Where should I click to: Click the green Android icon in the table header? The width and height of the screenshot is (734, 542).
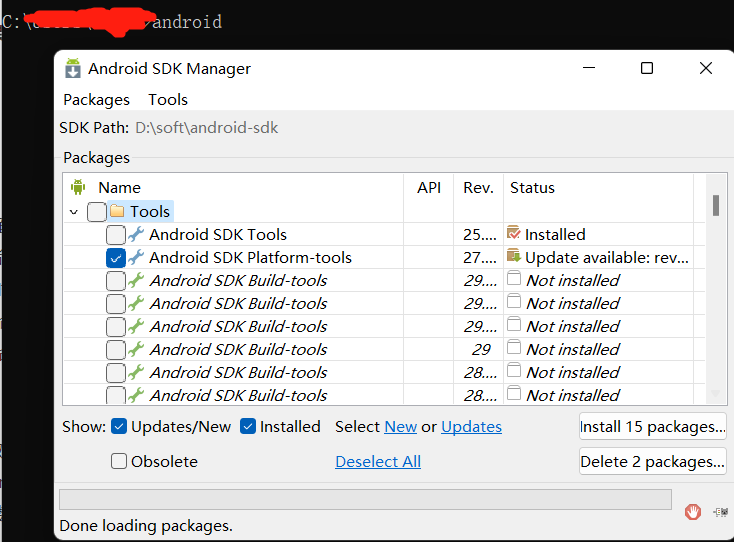coord(78,187)
